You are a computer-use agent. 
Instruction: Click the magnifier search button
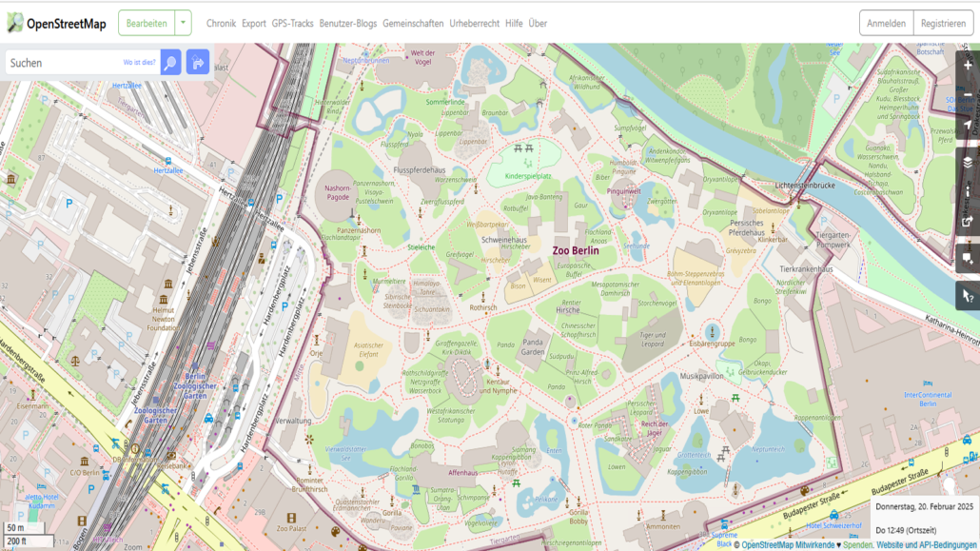(x=170, y=63)
